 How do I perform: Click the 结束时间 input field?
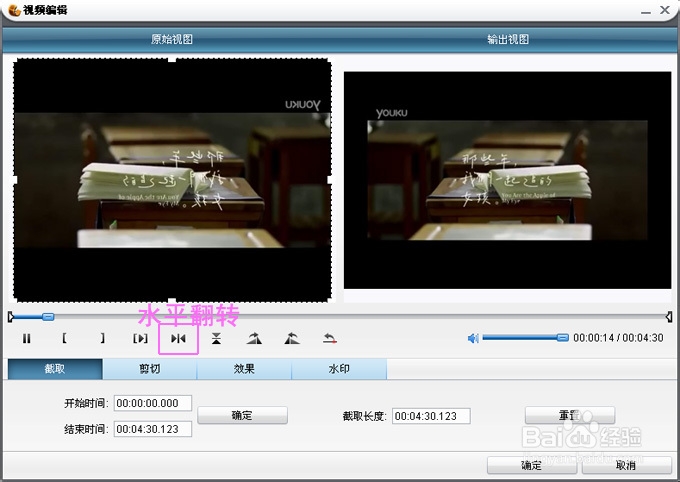153,429
